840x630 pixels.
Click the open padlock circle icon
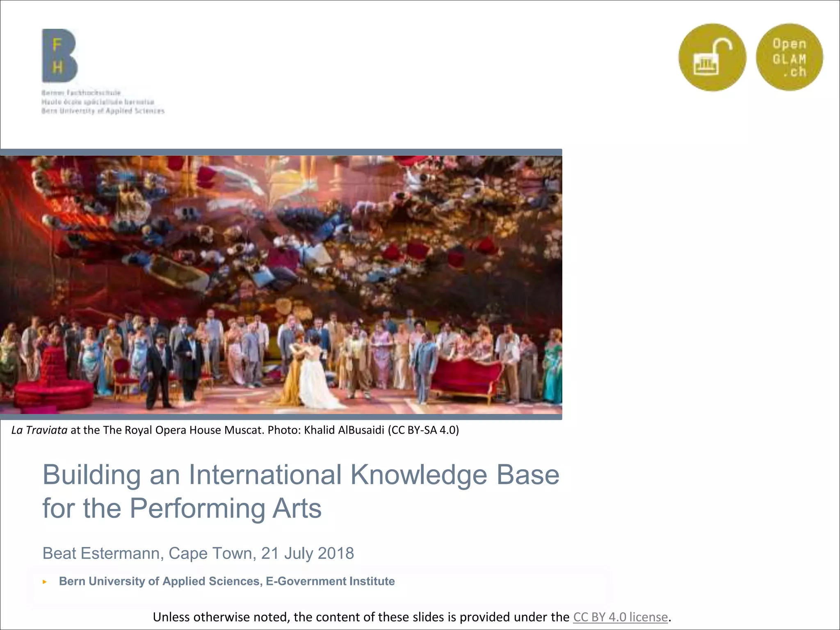coord(712,57)
